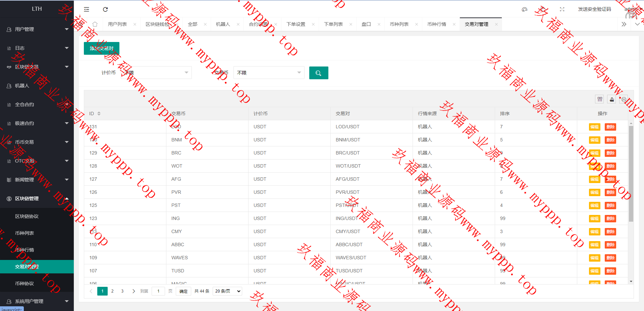
Task: Switch to the 币种列表 tab
Action: click(399, 24)
